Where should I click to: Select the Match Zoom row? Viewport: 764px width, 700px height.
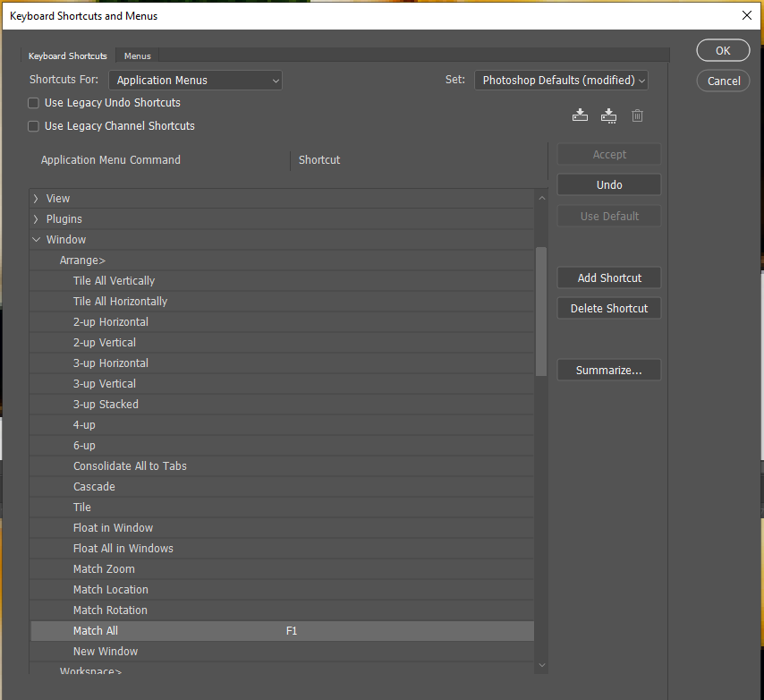coord(282,569)
